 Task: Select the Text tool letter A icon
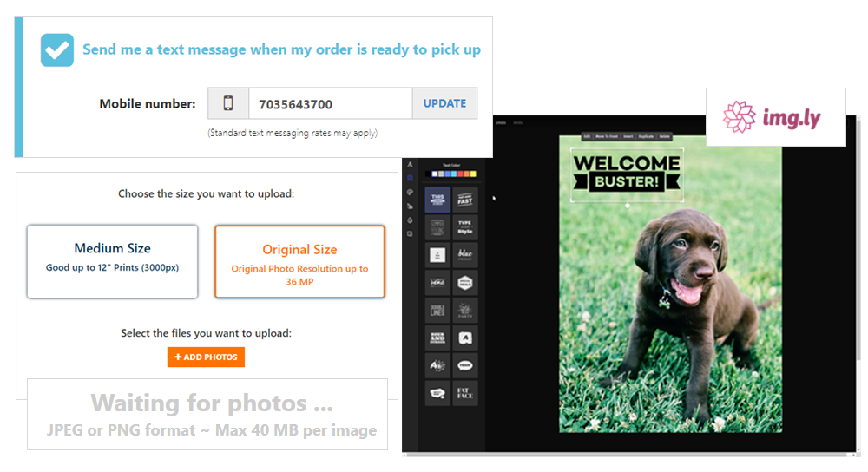click(x=410, y=164)
